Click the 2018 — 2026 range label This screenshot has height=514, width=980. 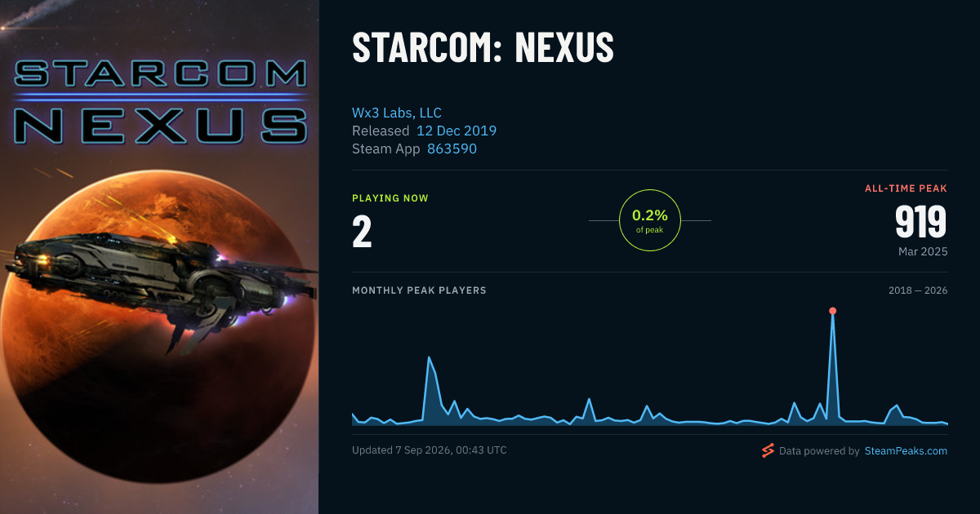tap(918, 290)
